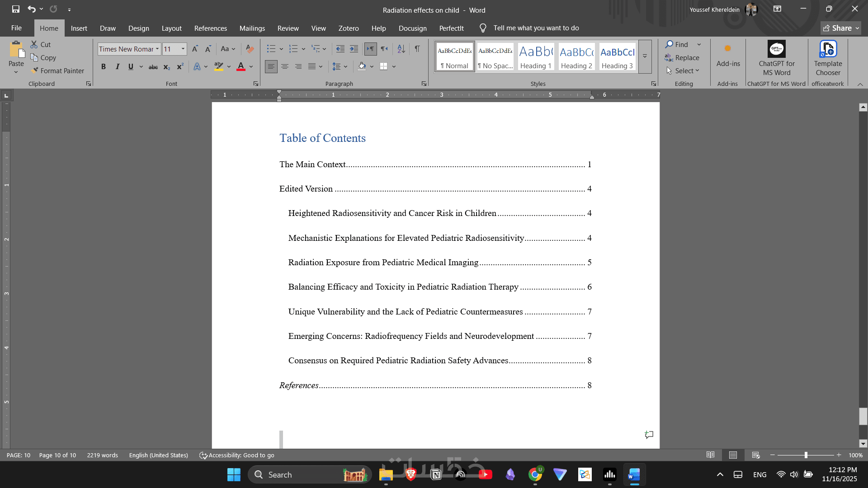Switch to the References tab

(210, 28)
